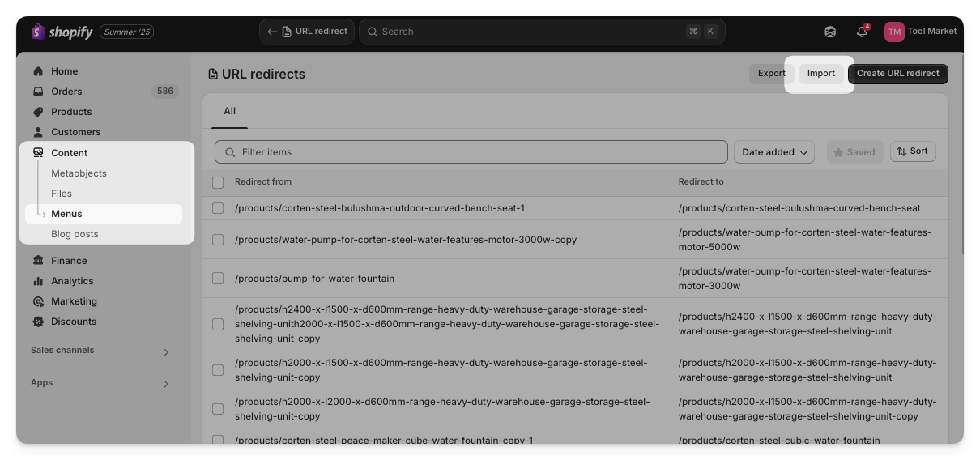This screenshot has height=460, width=980.
Task: Open the notifications bell icon
Action: 861,32
